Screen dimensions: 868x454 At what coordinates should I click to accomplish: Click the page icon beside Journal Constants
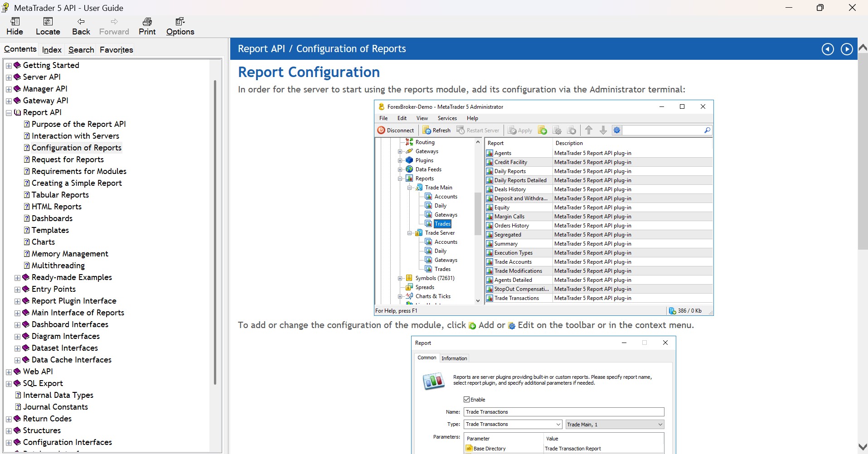point(18,407)
